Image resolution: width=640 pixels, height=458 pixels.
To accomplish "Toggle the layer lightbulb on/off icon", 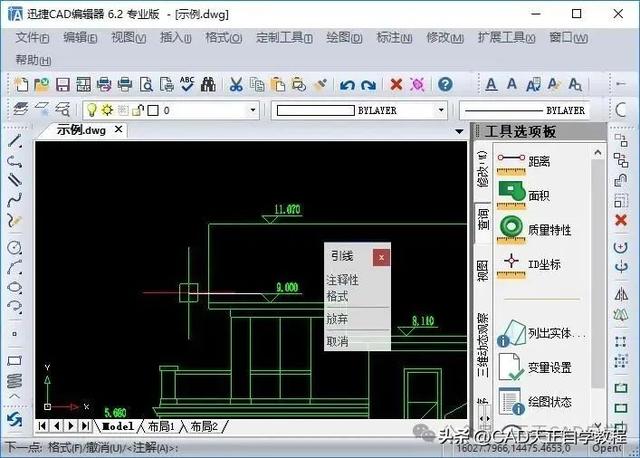I will tap(92, 110).
